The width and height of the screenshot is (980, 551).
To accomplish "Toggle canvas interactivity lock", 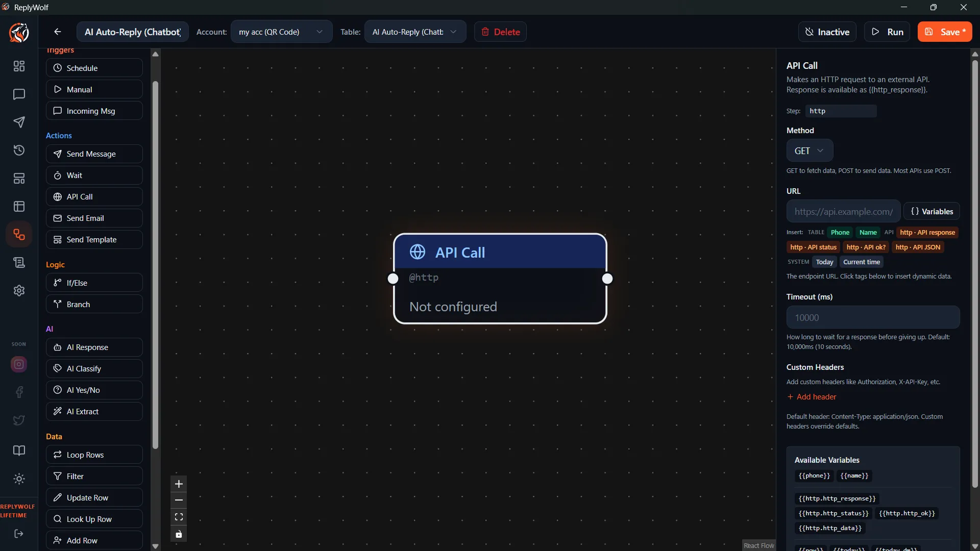I will 179,534.
